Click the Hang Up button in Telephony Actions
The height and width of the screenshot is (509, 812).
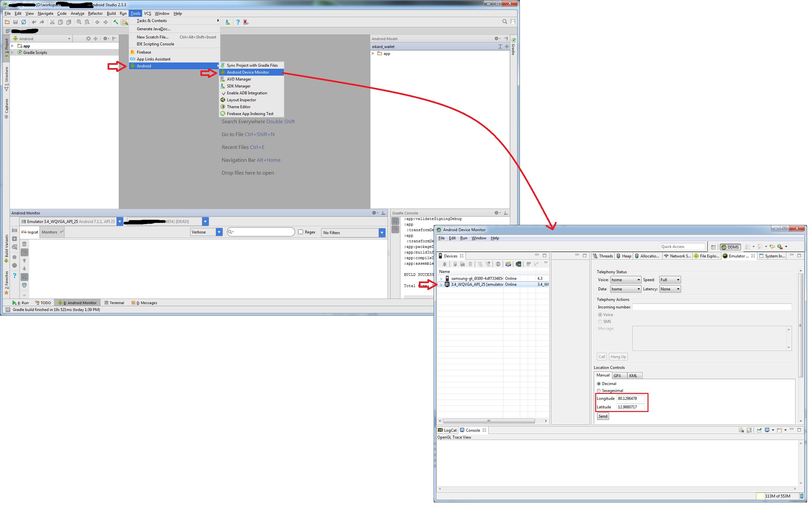coord(618,356)
